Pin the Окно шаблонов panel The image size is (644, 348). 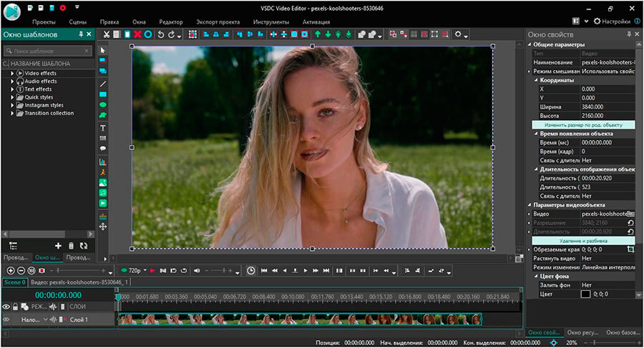(81, 34)
